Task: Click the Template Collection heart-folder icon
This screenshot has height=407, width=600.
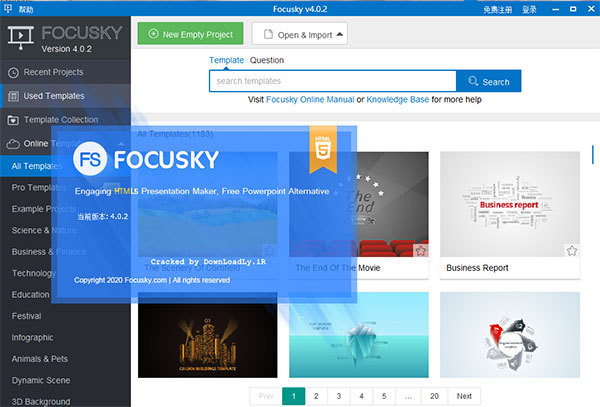Action: pyautogui.click(x=13, y=120)
